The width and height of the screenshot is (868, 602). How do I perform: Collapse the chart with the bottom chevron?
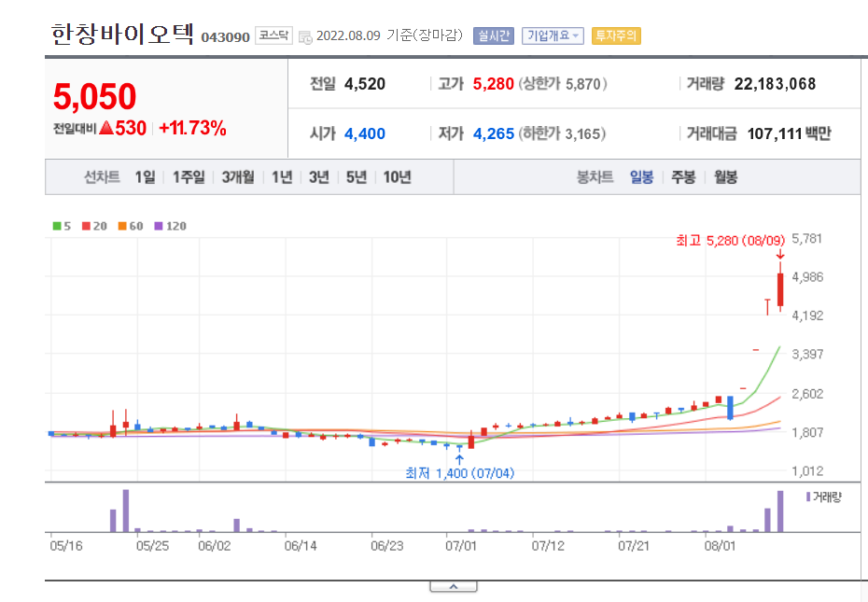click(x=454, y=586)
